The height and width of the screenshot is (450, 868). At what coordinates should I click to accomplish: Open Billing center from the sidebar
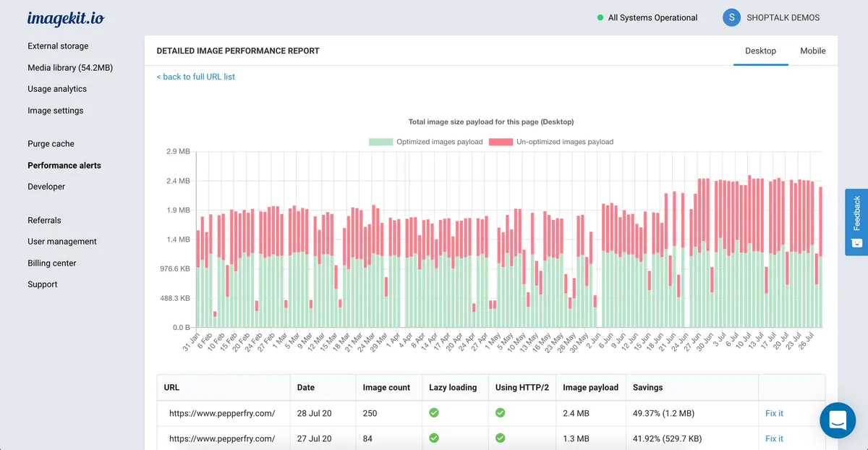(x=52, y=263)
